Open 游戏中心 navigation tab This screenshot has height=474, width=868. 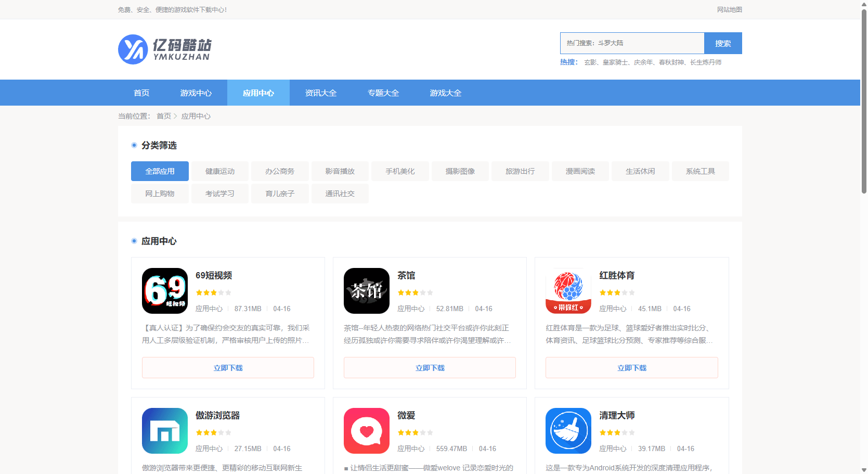click(196, 93)
